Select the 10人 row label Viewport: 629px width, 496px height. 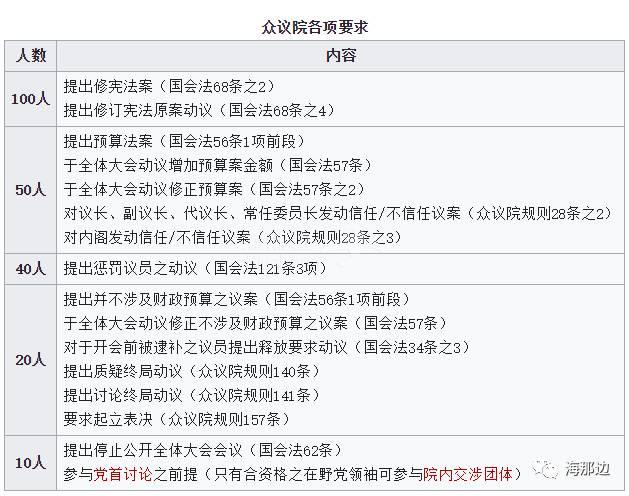click(31, 462)
